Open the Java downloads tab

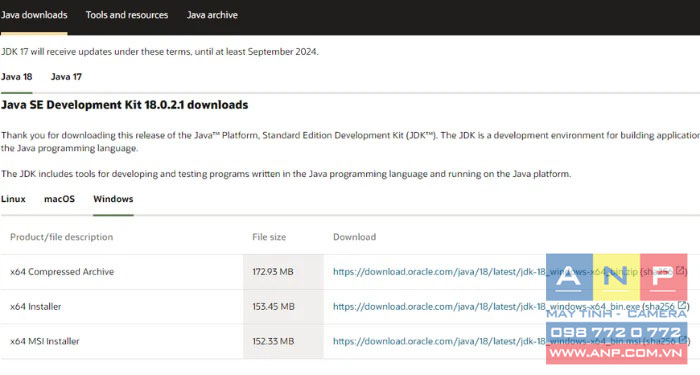coord(34,15)
